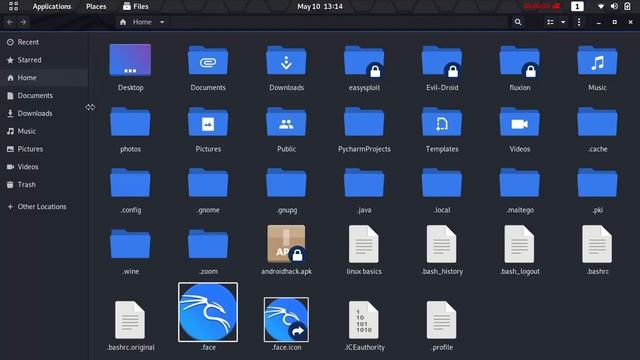The width and height of the screenshot is (640, 360).
Task: Click workspace indicator 1
Action: click(x=577, y=7)
